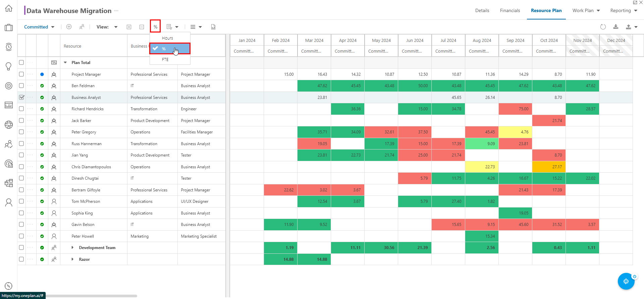Screen dimensions: 644x299
Task: Select Hours from units menu
Action: click(170, 38)
